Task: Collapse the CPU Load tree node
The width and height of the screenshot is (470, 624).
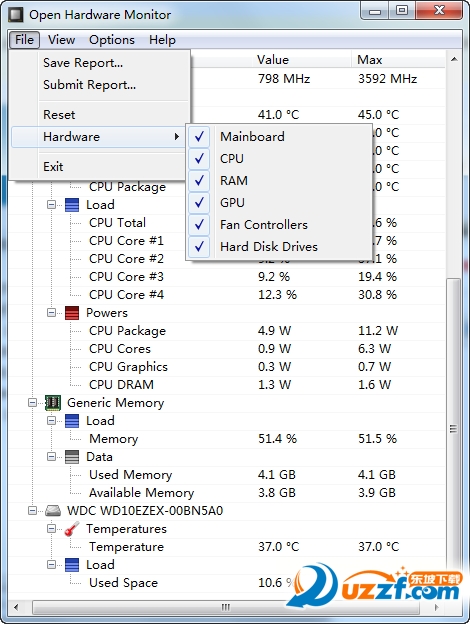Action: pyautogui.click(x=51, y=205)
